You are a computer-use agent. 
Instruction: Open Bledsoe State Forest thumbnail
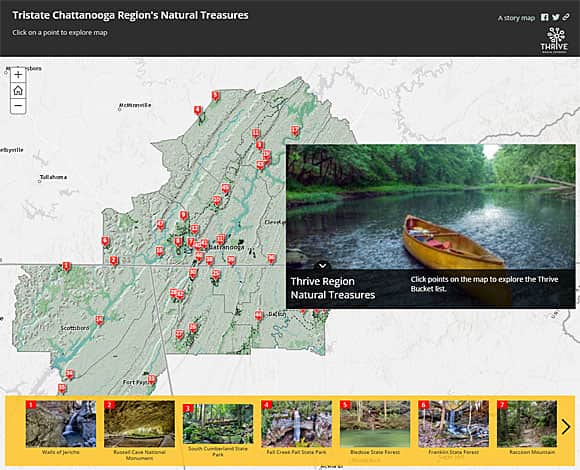pos(375,424)
